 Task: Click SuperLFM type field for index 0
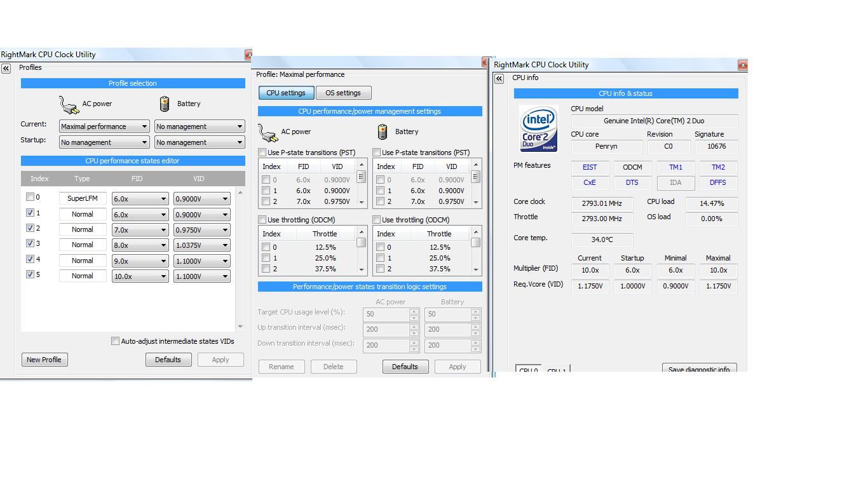pos(83,198)
